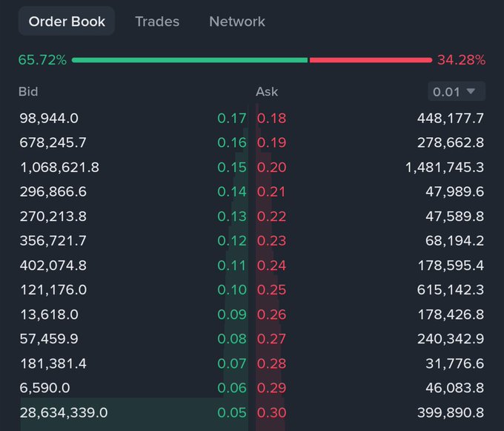Click ask quantity 47,589.8
Image resolution: width=504 pixels, height=431 pixels.
click(x=454, y=216)
